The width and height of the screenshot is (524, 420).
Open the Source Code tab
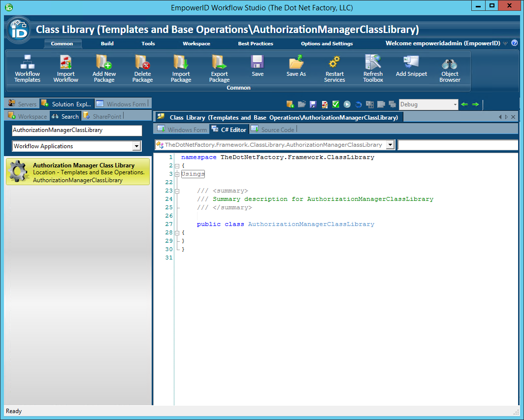click(x=273, y=129)
